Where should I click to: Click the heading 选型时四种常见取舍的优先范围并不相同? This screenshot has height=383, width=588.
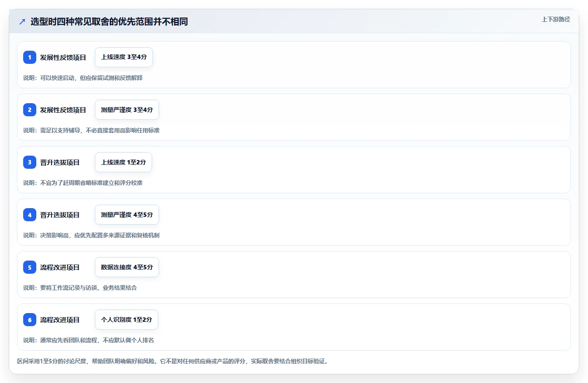[x=109, y=22]
